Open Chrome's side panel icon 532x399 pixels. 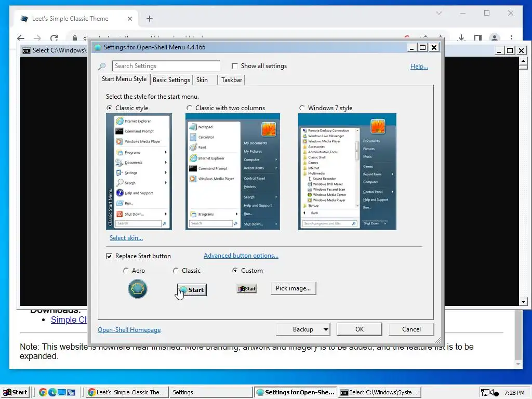(x=478, y=37)
